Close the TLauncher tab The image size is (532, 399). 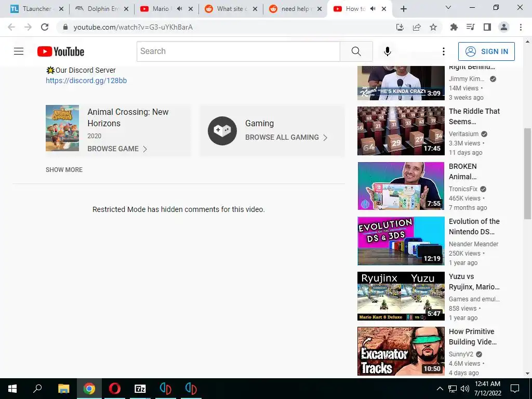point(61,9)
